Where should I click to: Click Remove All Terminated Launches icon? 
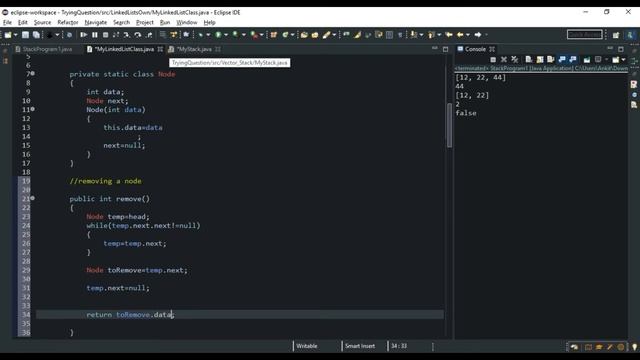(x=515, y=60)
